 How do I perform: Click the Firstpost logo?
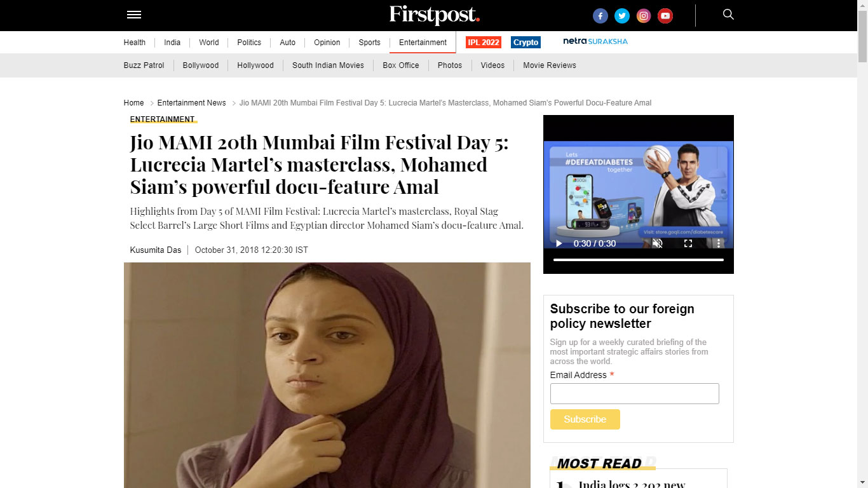click(x=434, y=15)
